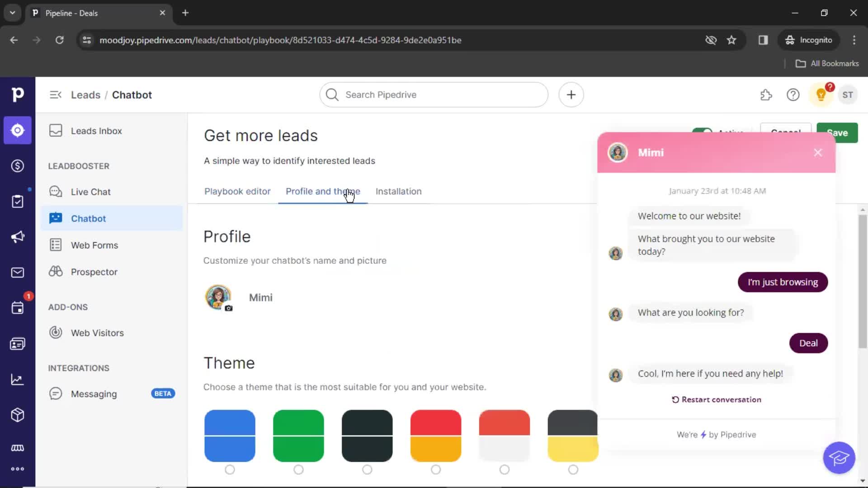Pick the red and orange theme swatch
This screenshot has width=868, height=488.
pos(436,436)
